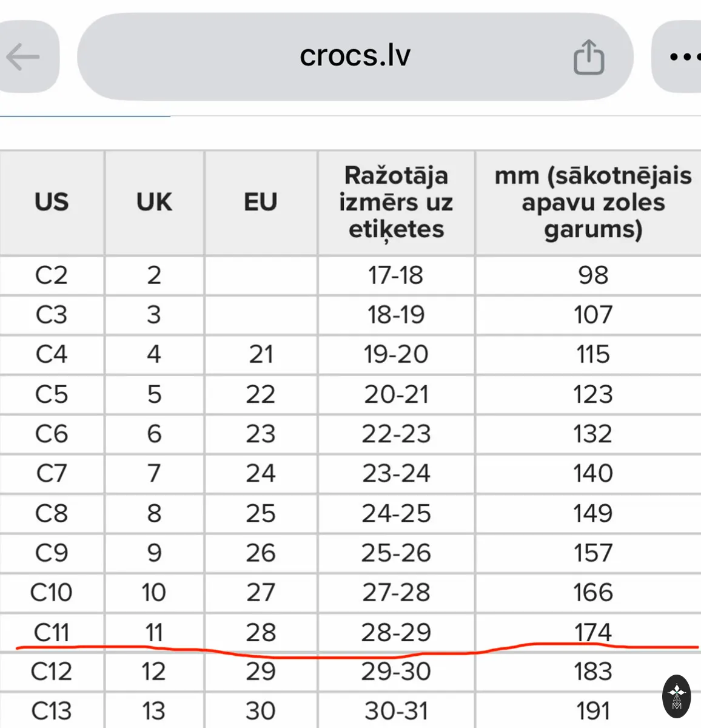Select the EU column header
Image resolution: width=701 pixels, height=728 pixels.
[261, 202]
